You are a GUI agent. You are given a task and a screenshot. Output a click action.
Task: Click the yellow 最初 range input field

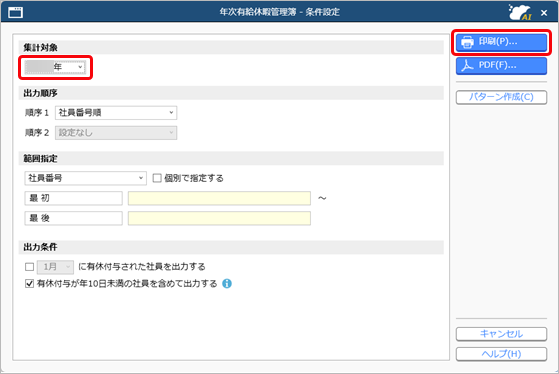pos(219,198)
